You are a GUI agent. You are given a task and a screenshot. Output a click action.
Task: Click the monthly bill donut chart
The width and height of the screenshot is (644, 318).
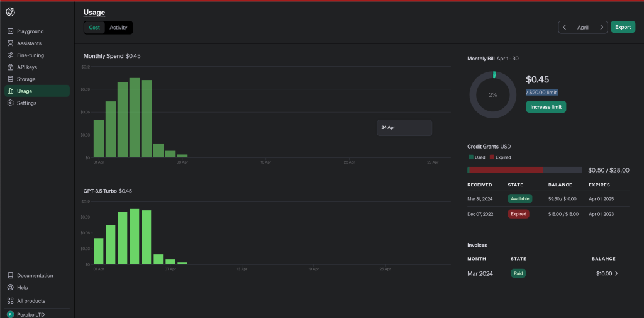(x=493, y=94)
